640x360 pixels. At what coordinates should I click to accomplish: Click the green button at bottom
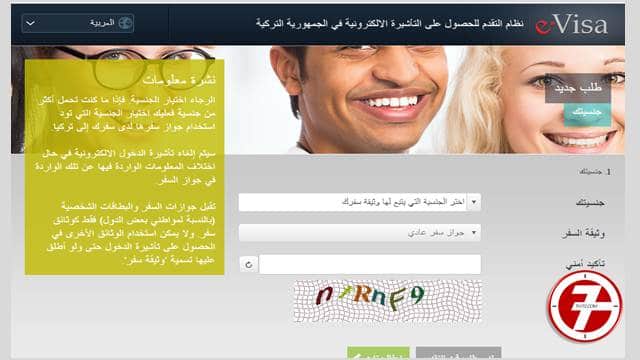(378, 354)
